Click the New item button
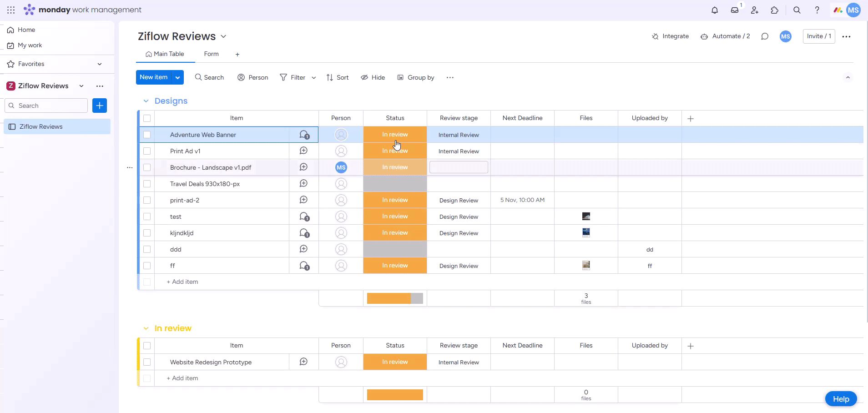This screenshot has width=868, height=413. (154, 77)
